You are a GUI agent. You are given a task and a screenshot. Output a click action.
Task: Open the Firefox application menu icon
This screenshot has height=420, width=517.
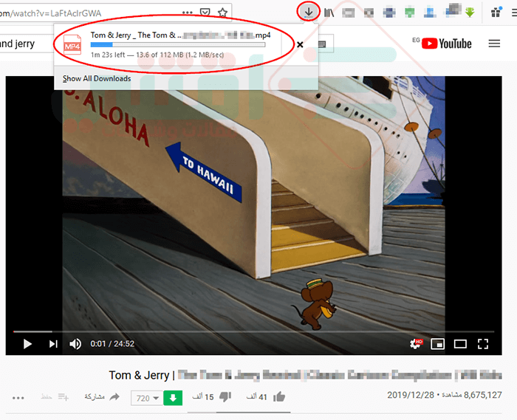pyautogui.click(x=514, y=13)
